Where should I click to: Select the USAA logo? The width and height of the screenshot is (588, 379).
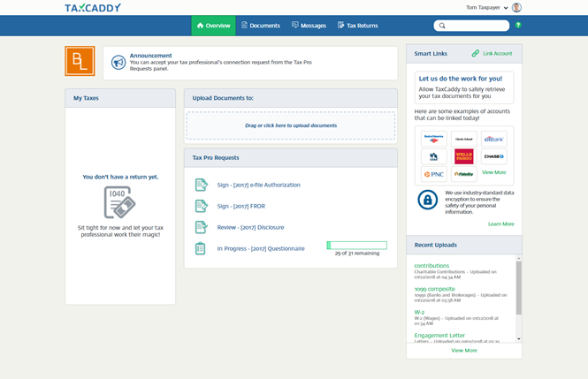coord(434,156)
